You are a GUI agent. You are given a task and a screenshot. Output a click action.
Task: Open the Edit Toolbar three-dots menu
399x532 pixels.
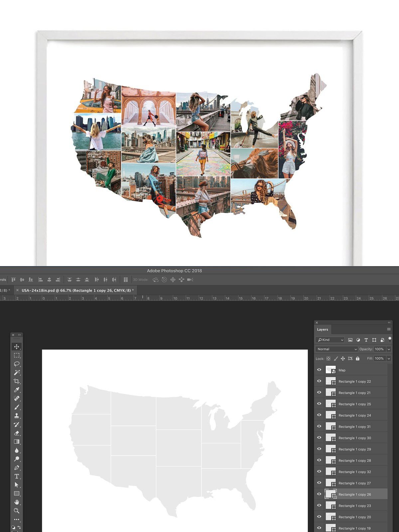(17, 519)
